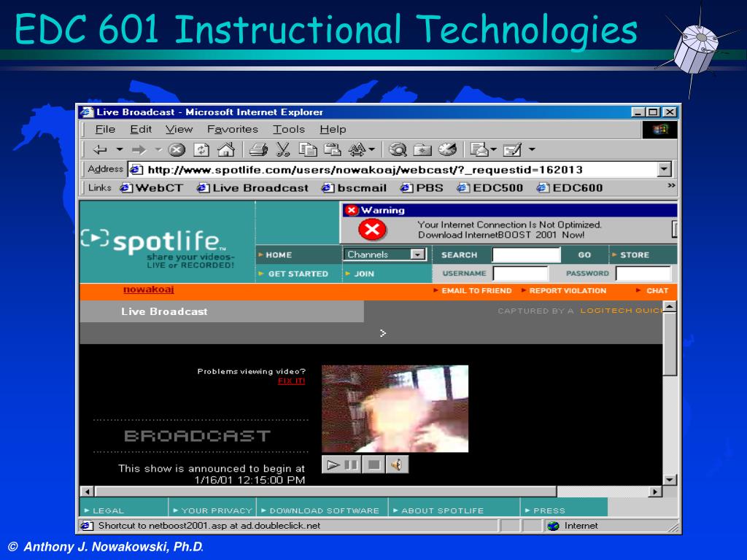Click the Forward arrow toolbar button
This screenshot has width=747, height=560.
click(x=139, y=150)
